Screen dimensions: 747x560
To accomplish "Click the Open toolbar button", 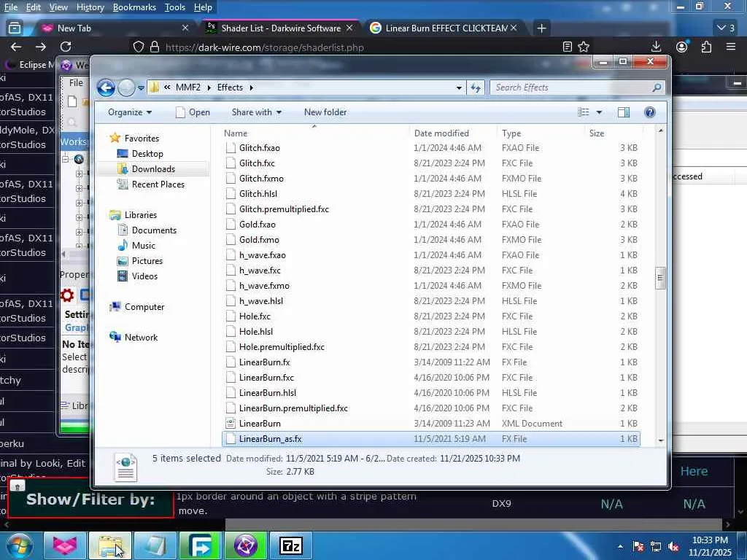I will point(193,112).
